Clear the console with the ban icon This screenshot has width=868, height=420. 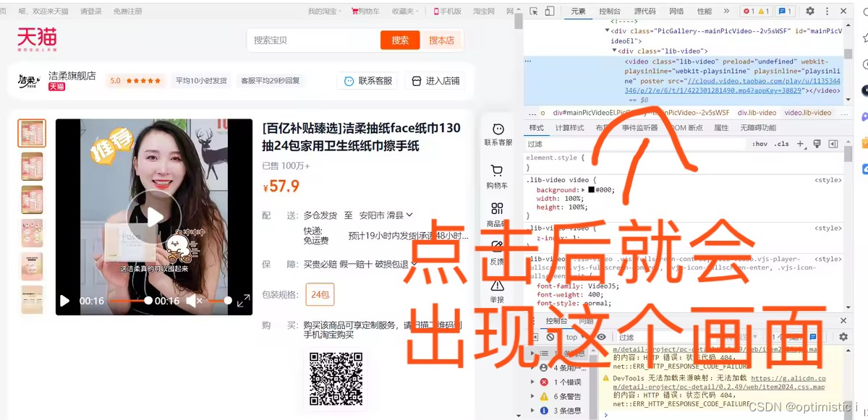click(550, 337)
